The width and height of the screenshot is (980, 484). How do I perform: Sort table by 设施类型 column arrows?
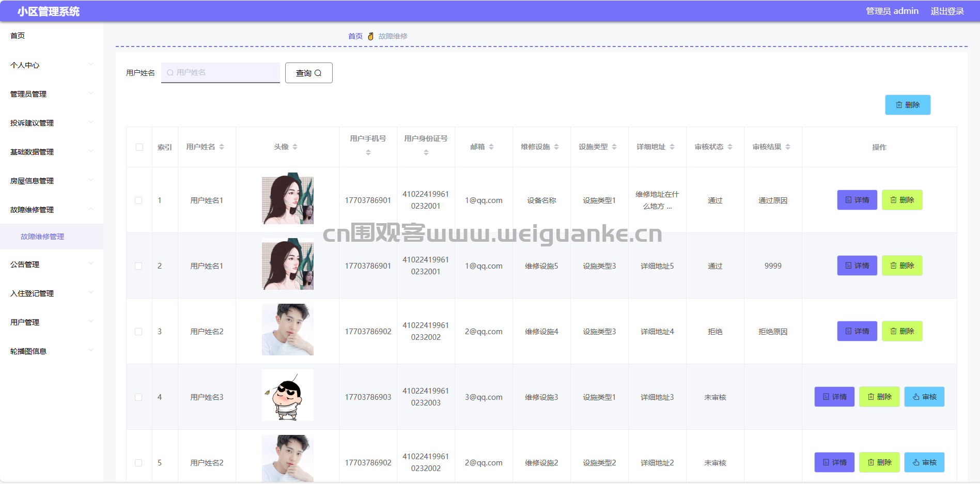pos(614,147)
